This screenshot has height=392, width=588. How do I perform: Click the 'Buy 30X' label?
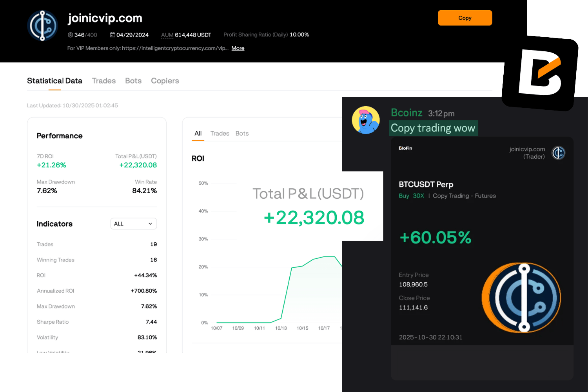coord(412,196)
